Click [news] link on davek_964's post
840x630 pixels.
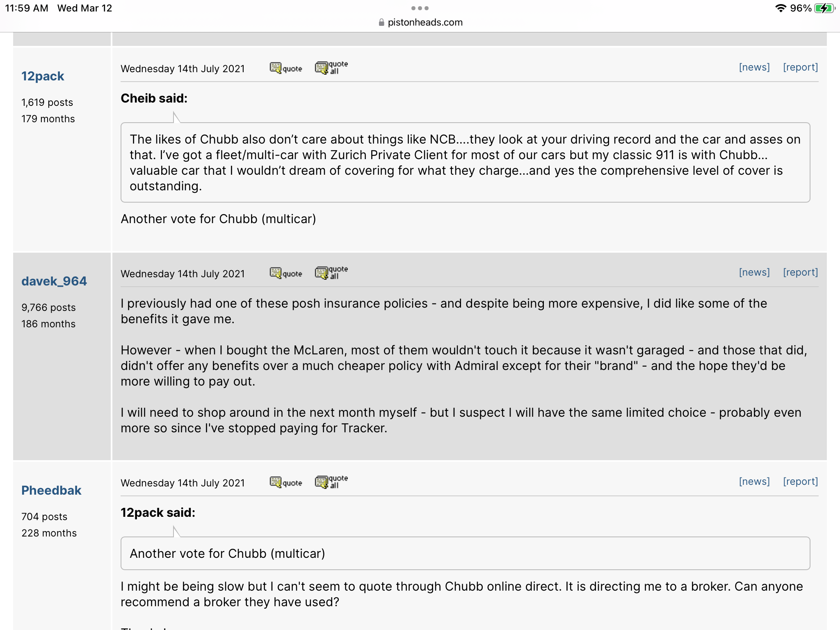tap(754, 272)
